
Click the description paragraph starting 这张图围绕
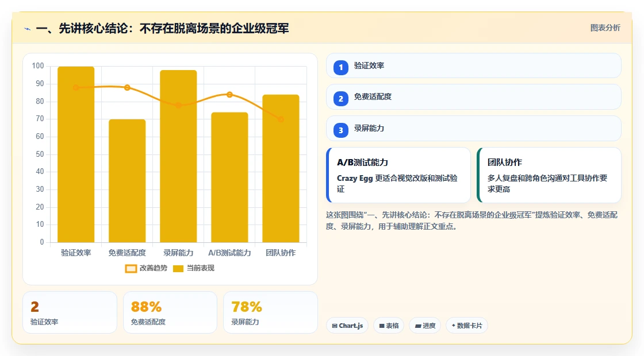click(472, 220)
